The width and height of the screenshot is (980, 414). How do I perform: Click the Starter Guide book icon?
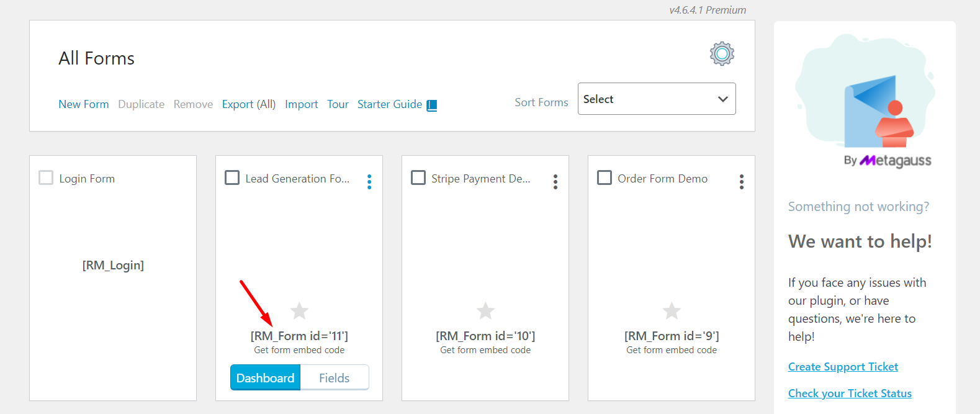coord(432,105)
